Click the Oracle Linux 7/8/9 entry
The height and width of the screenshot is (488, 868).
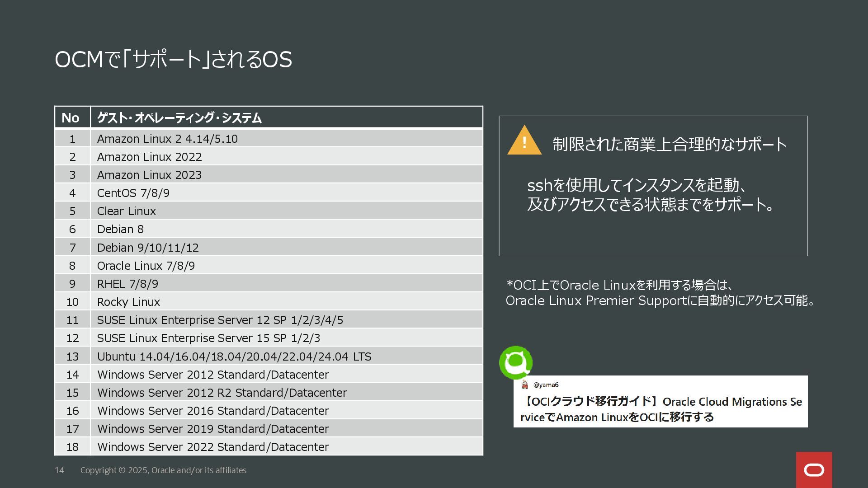tap(146, 266)
